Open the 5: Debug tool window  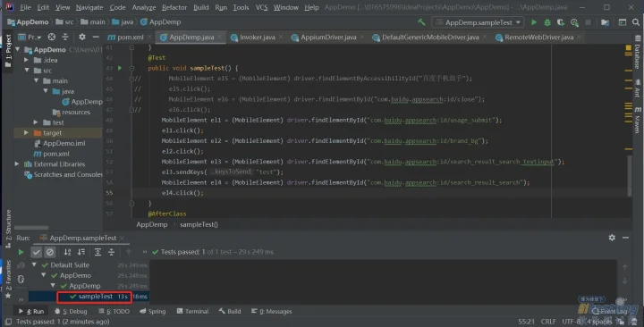(71, 312)
